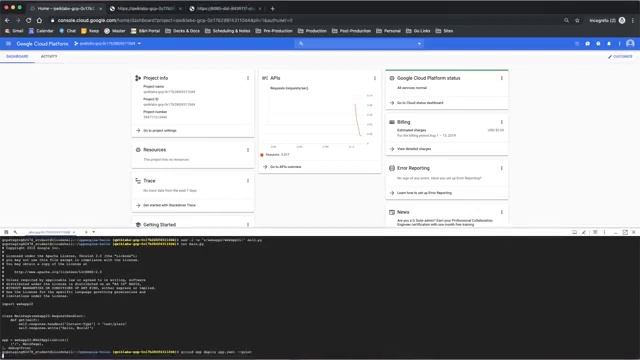Open Error Reporting card options menu
The height and width of the screenshot is (360, 640).
(x=502, y=168)
